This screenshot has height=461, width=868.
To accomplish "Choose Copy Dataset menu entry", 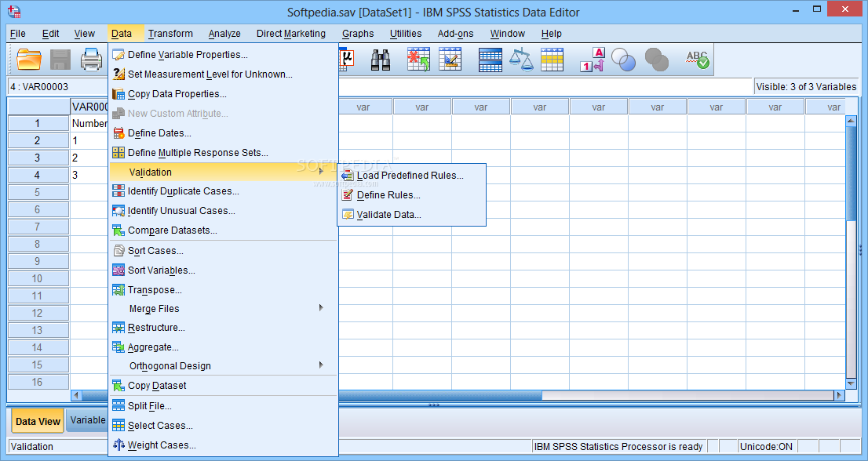I will pyautogui.click(x=224, y=386).
